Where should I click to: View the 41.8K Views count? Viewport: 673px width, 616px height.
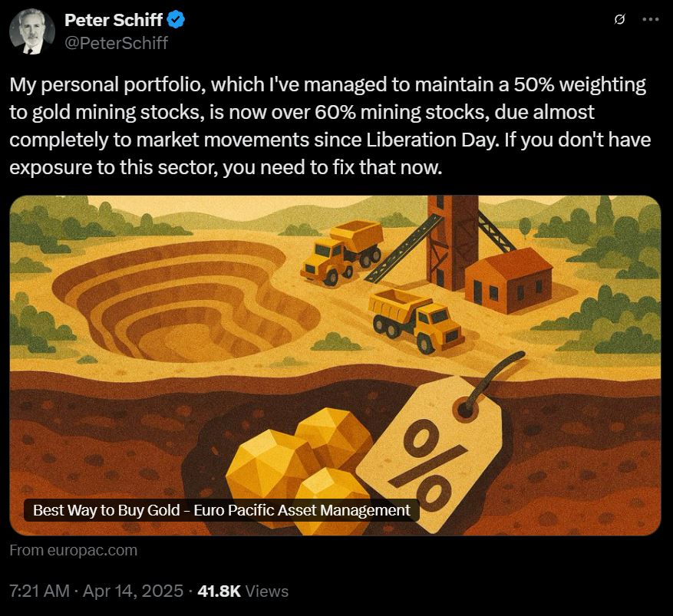(x=243, y=591)
